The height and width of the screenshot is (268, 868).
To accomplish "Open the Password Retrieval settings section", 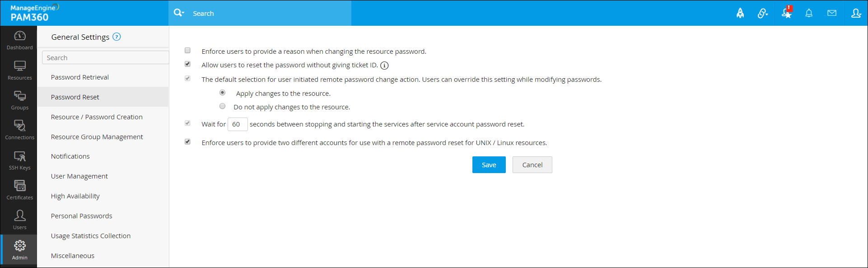I will [80, 77].
